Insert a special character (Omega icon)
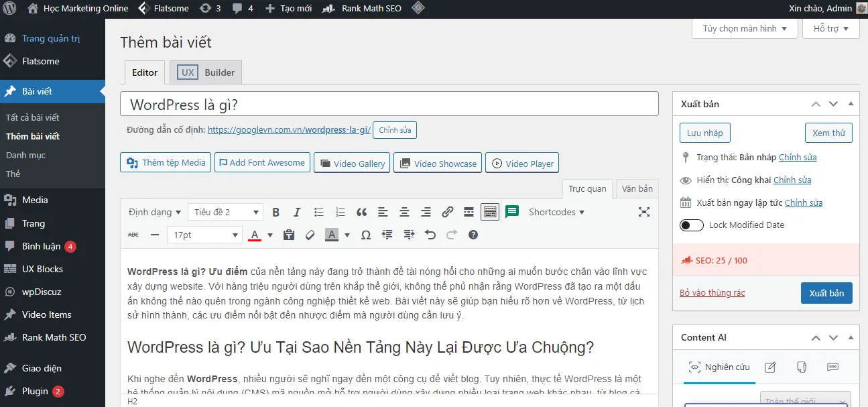The image size is (868, 407). point(365,235)
